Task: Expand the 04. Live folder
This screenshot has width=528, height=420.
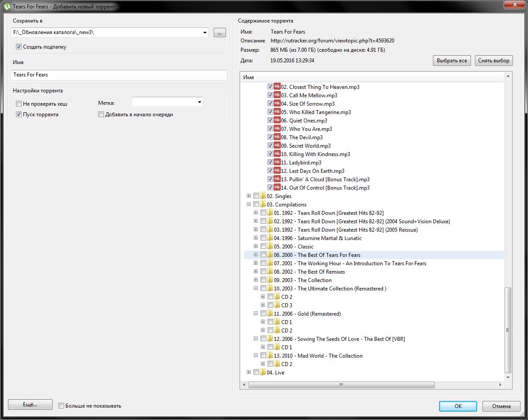Action: (x=249, y=372)
